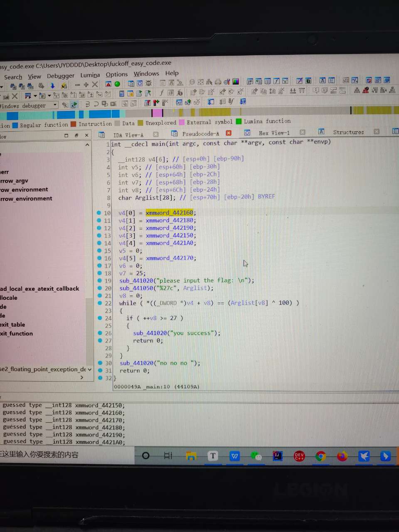Switch to the Structures tab
This screenshot has height=532, width=399.
click(348, 132)
